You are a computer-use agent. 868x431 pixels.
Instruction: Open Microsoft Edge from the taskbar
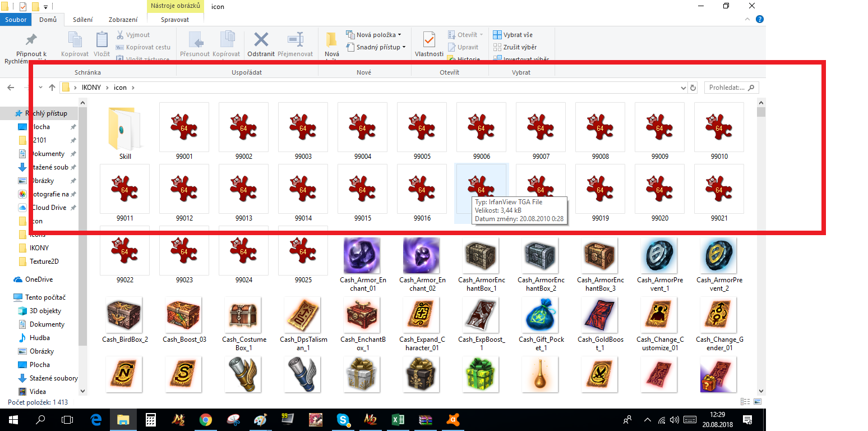pyautogui.click(x=95, y=420)
